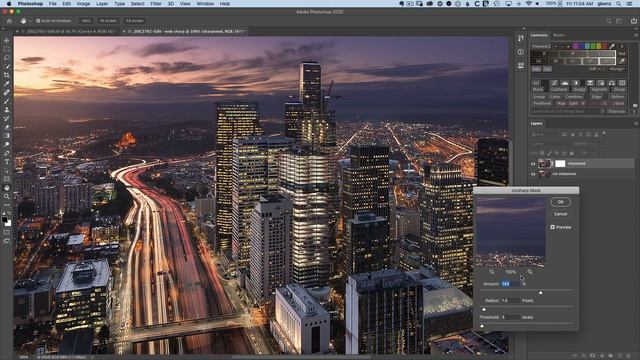Open the Share icon at top right

coord(634,21)
